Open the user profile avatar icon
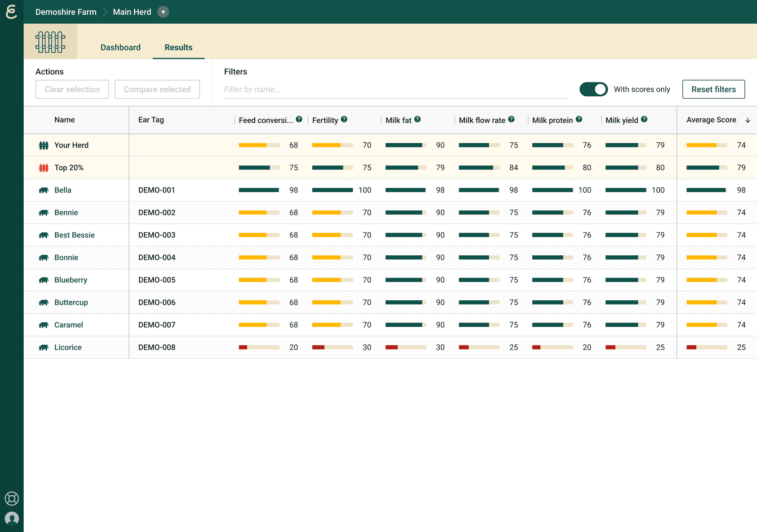Screen dimensions: 757x532 (x=12, y=518)
